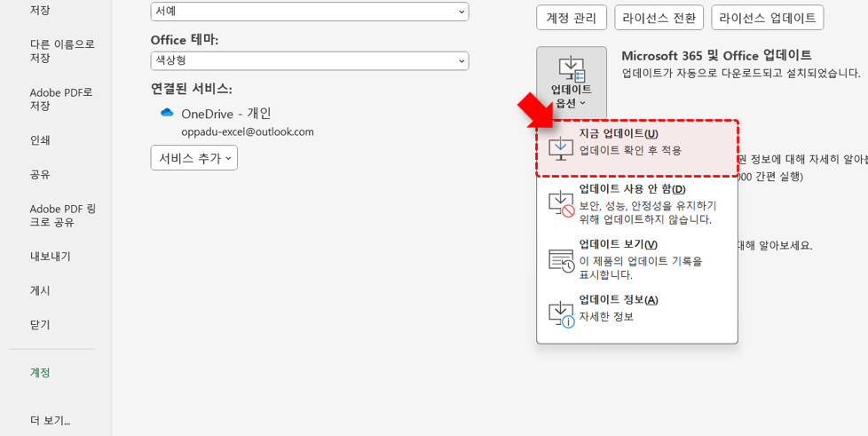Click the 지금 업데이트 download monitor icon
Viewport: 868px width, 436px height.
coord(561,148)
